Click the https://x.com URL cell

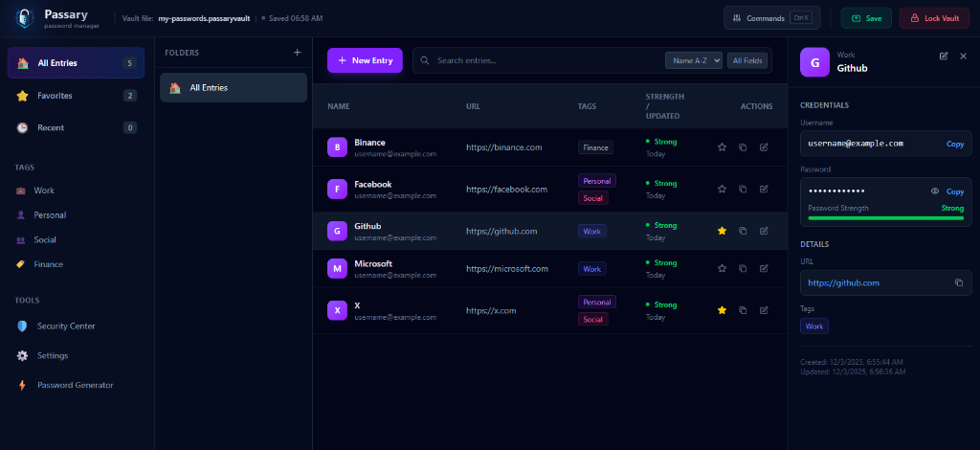(x=491, y=310)
